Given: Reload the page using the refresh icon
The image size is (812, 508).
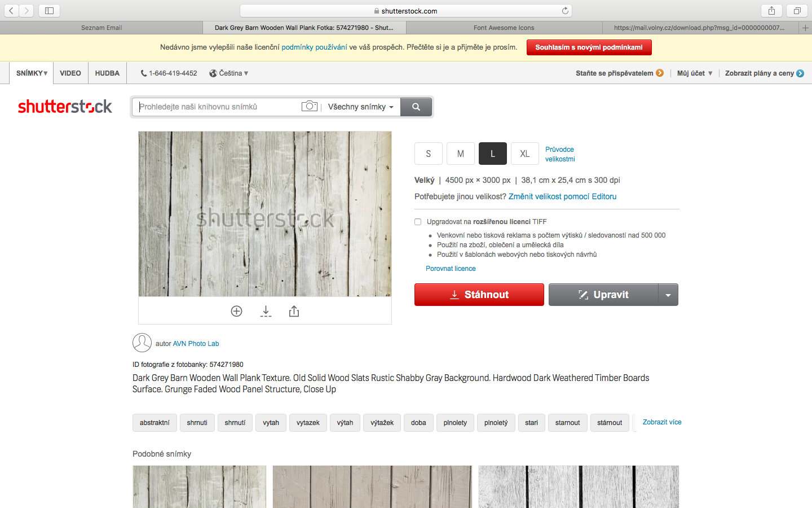Looking at the screenshot, I should click(x=565, y=11).
